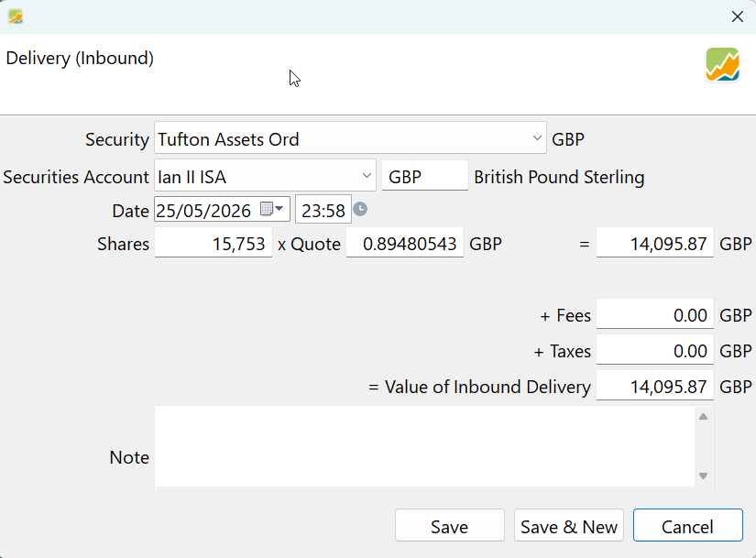The width and height of the screenshot is (756, 558).
Task: Click the clock icon beside the time
Action: 360,209
